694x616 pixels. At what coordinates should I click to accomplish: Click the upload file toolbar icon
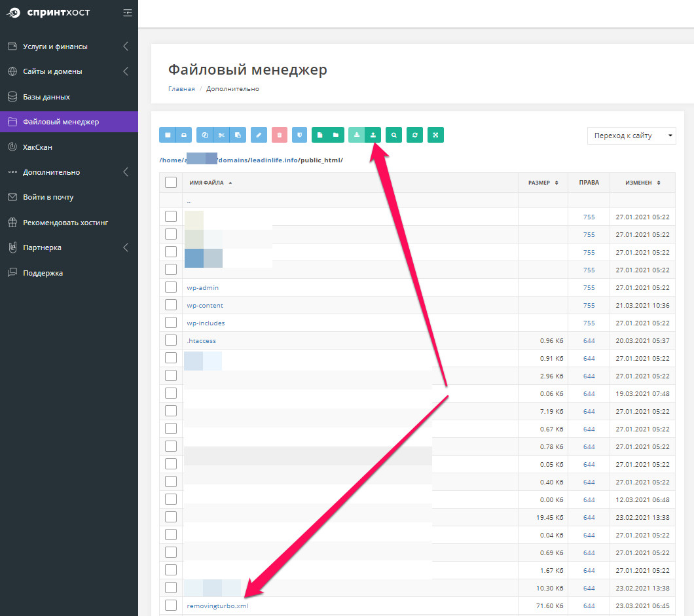(x=373, y=135)
